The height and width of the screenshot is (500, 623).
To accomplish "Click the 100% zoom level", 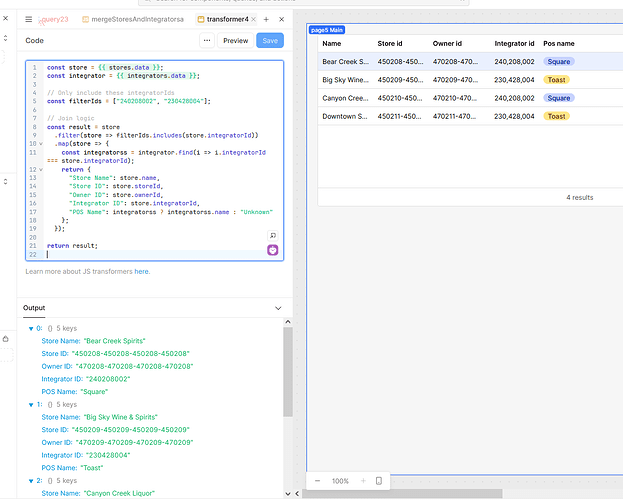I will pyautogui.click(x=340, y=481).
